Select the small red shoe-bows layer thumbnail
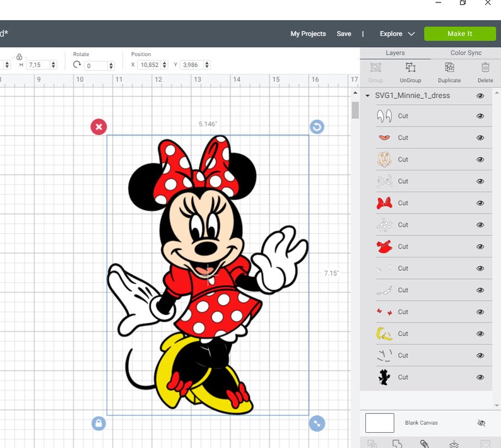The width and height of the screenshot is (501, 448). (x=384, y=312)
